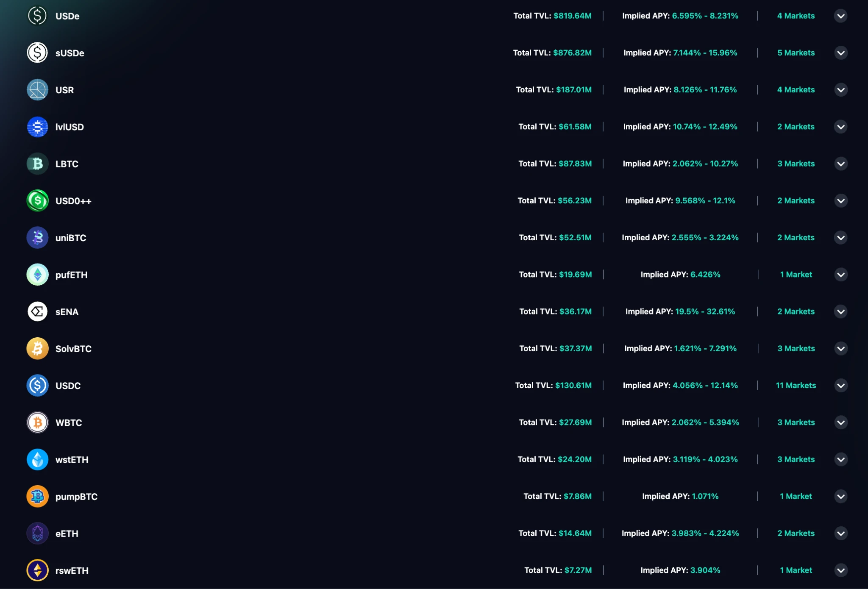Open the 5 Markets link for sUSDe
Viewport: 868px width, 589px height.
[x=796, y=53]
